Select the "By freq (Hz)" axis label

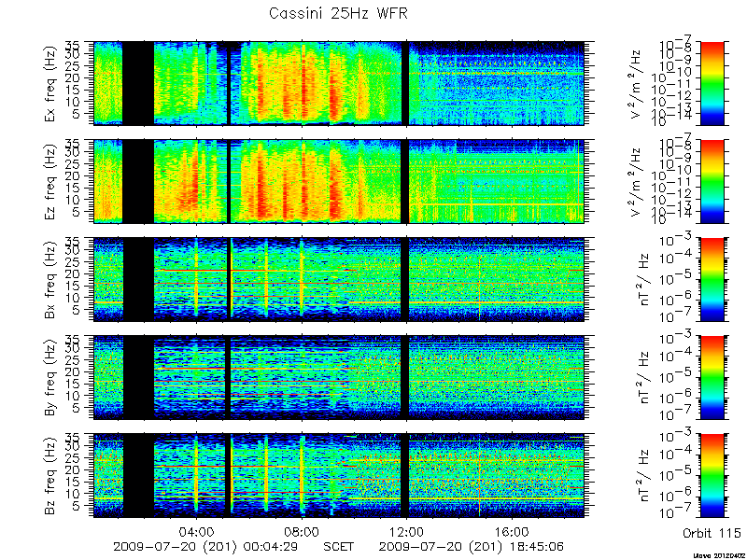point(50,377)
